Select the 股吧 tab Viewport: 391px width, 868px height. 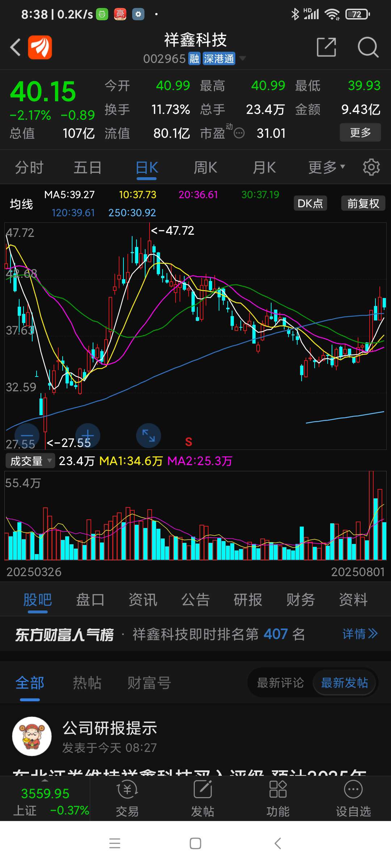point(38,600)
